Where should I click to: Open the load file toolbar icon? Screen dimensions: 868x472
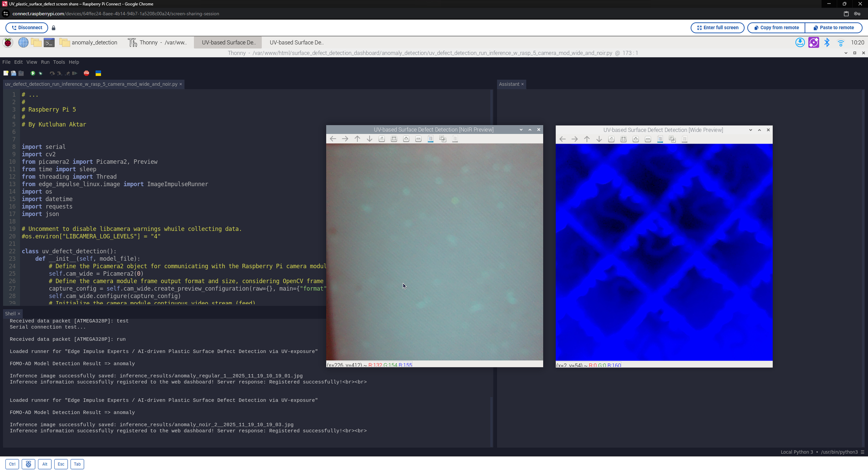tap(13, 73)
